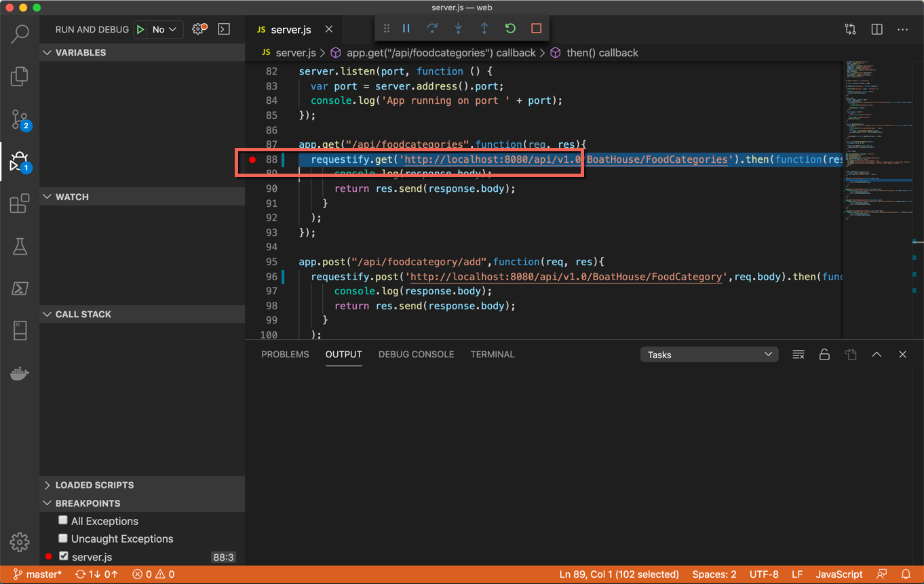Click the JavaScript language mode in status bar
924x584 pixels.
tap(839, 575)
